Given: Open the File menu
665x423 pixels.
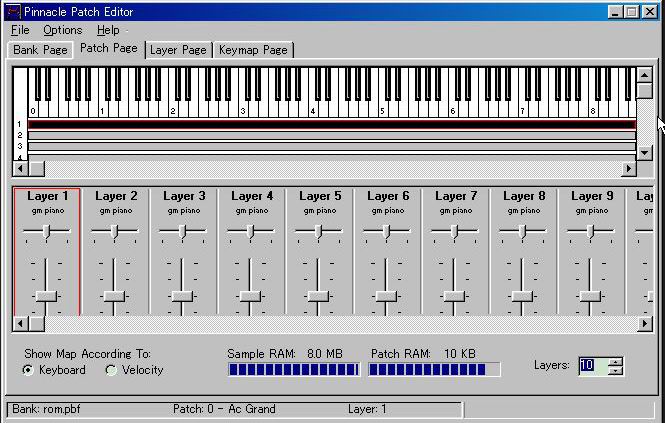Looking at the screenshot, I should click(20, 30).
